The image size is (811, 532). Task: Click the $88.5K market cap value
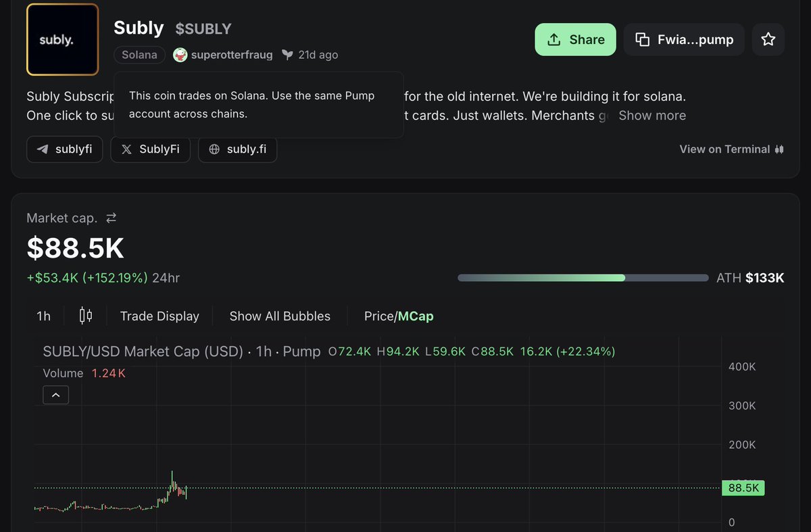(76, 248)
